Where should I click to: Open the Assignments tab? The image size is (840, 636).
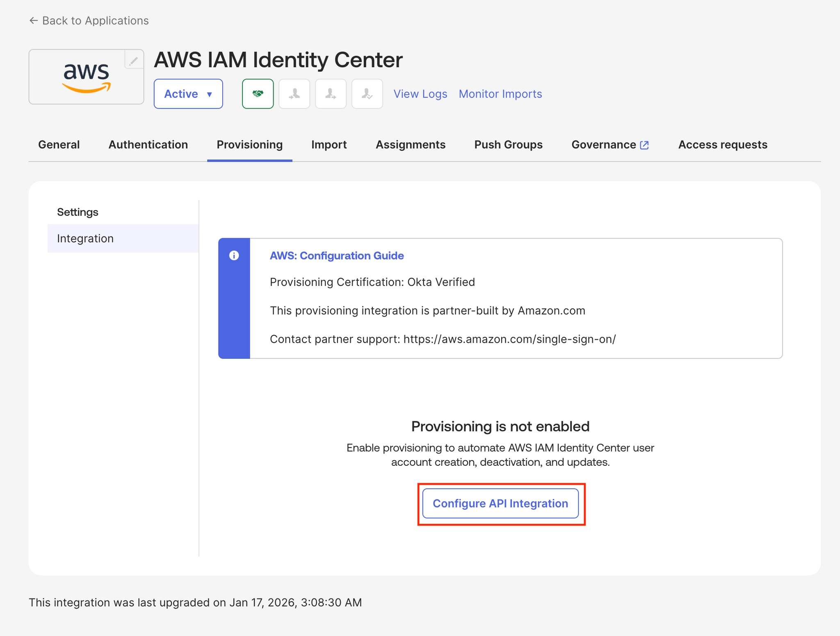[410, 145]
